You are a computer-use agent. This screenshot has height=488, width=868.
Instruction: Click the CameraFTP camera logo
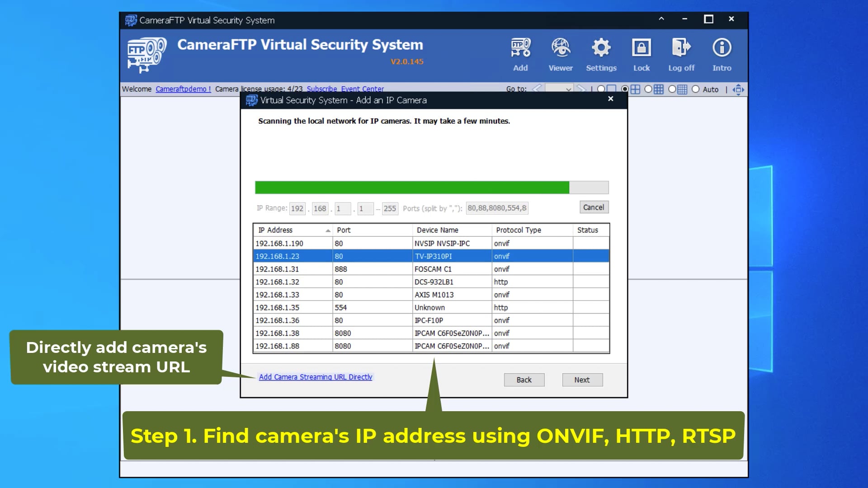(146, 55)
